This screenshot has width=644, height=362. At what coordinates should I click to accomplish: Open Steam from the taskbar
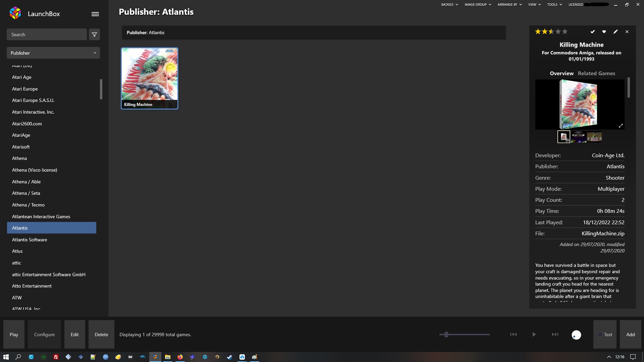click(x=229, y=357)
